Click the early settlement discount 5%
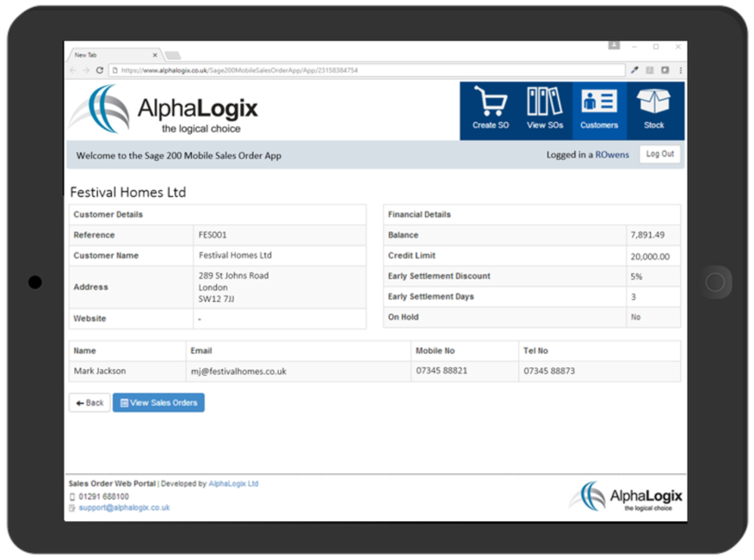The height and width of the screenshot is (560, 754). (x=636, y=277)
